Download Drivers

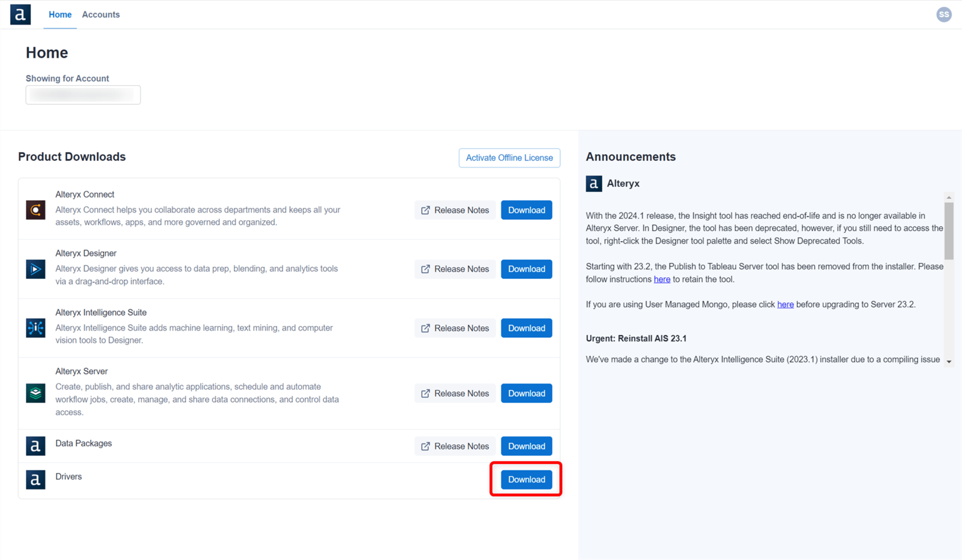(x=527, y=479)
